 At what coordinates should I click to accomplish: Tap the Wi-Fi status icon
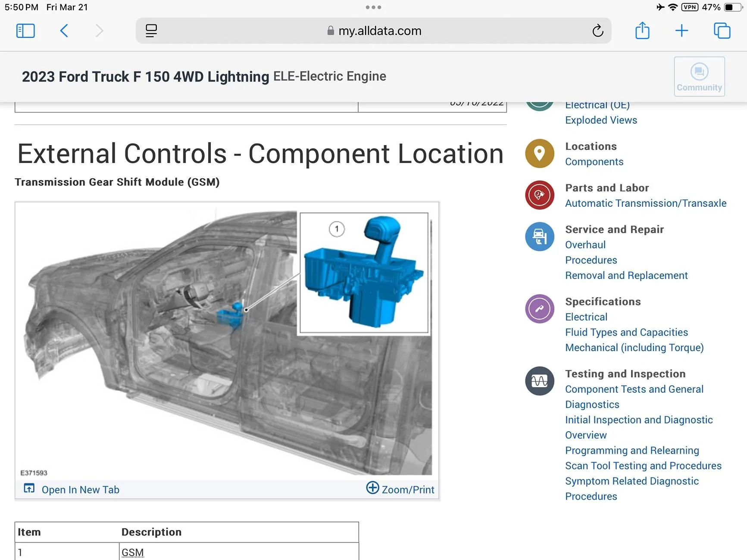[672, 7]
